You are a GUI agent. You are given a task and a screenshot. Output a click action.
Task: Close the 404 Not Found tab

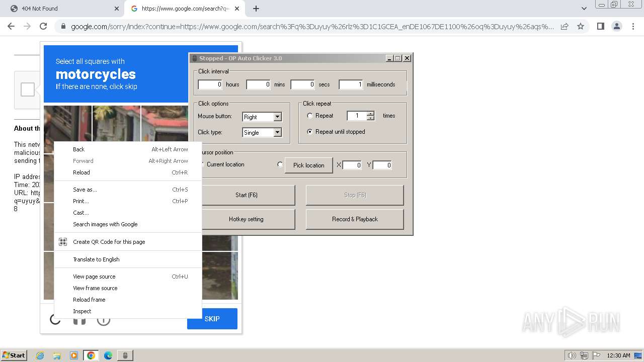coord(116,9)
